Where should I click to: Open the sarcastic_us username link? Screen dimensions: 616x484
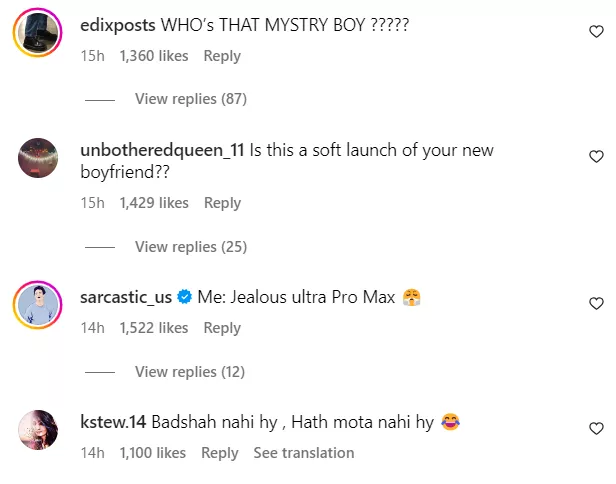[126, 297]
